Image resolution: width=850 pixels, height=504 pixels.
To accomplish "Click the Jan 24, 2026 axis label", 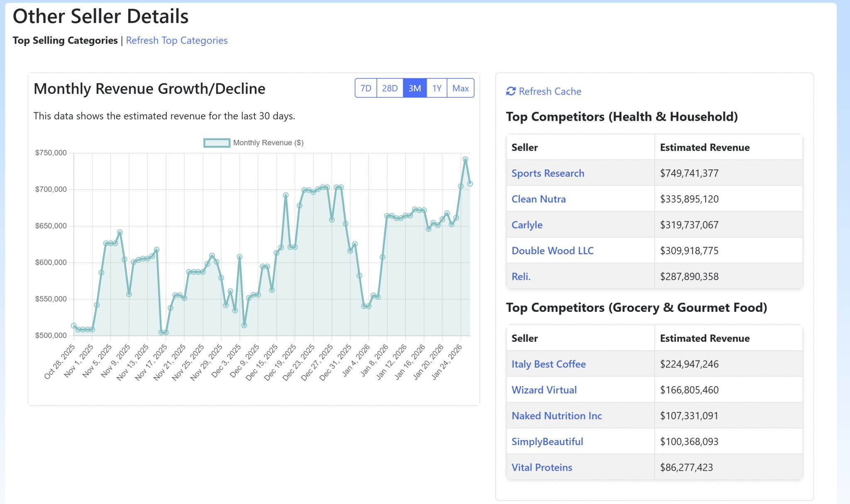I will coord(447,361).
